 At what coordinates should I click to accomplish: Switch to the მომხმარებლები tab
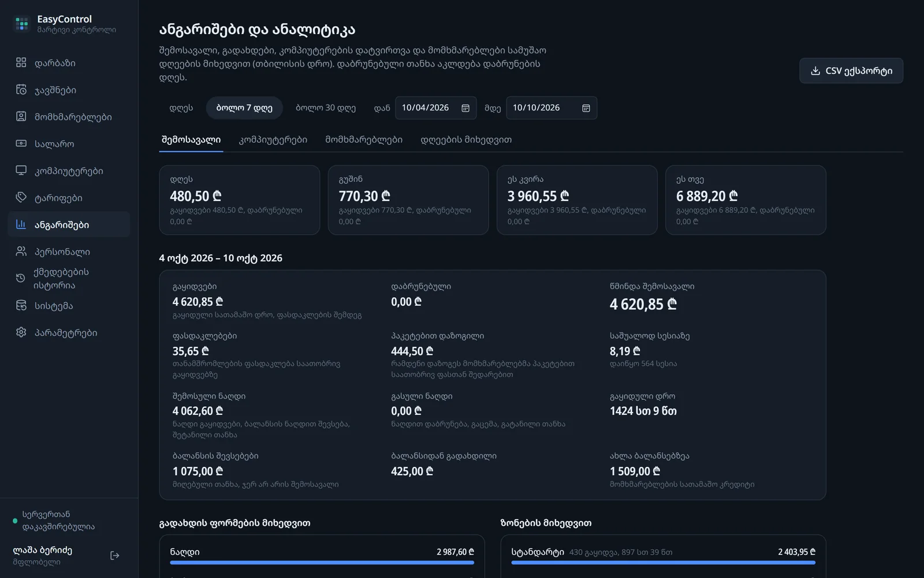[364, 140]
